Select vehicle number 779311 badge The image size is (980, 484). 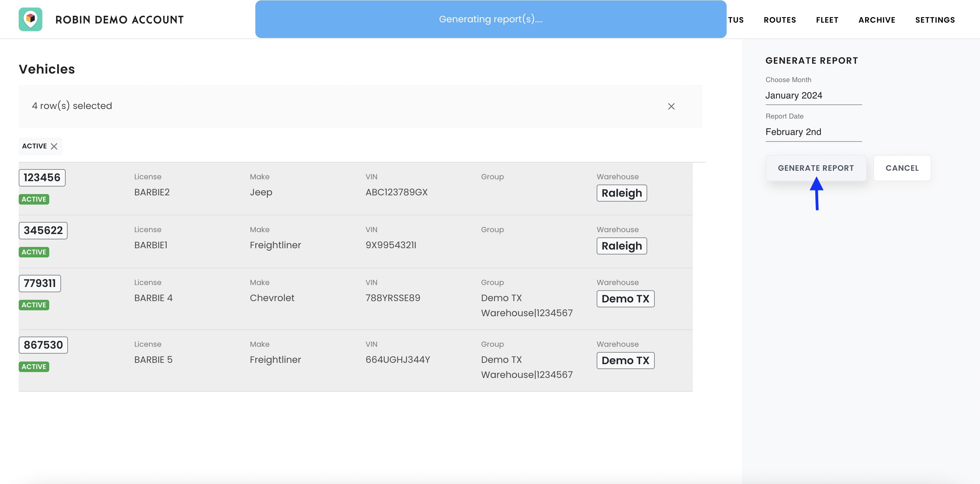[x=40, y=283]
